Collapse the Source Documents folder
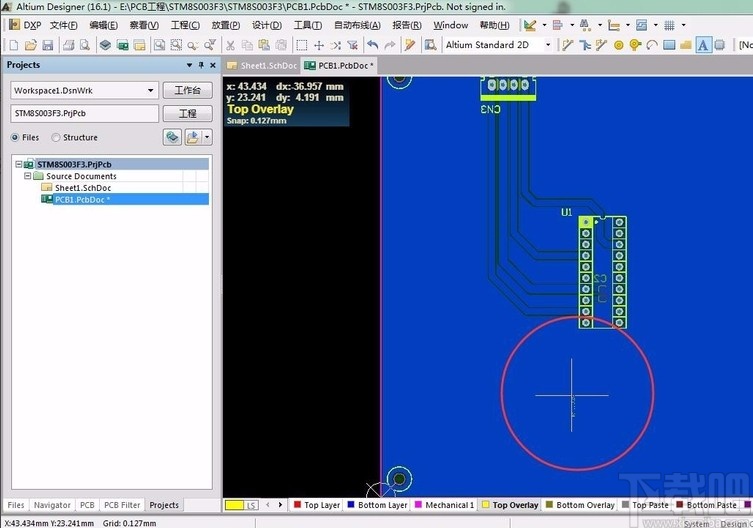This screenshot has width=753, height=528. [26, 176]
